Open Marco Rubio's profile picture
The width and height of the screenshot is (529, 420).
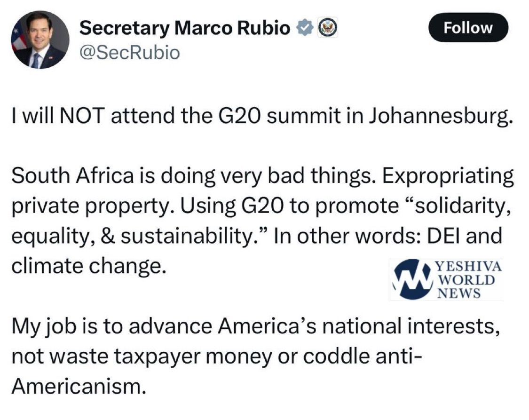pos(40,40)
